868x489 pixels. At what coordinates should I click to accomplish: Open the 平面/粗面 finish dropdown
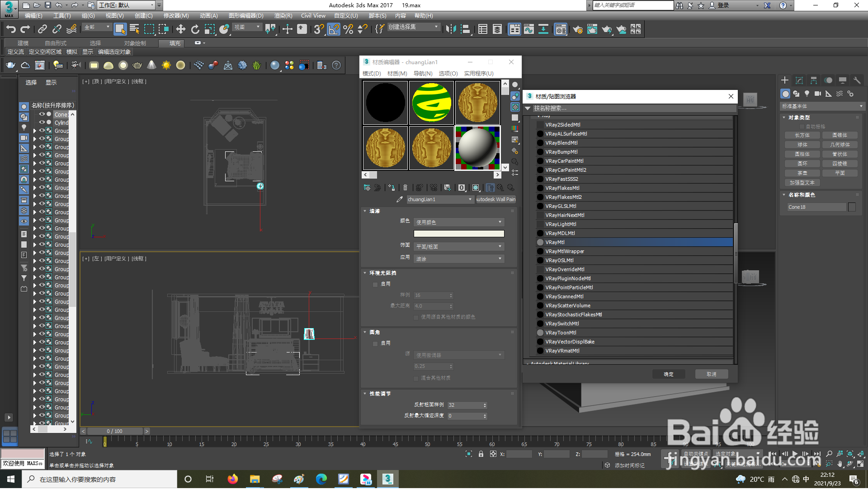pyautogui.click(x=459, y=247)
